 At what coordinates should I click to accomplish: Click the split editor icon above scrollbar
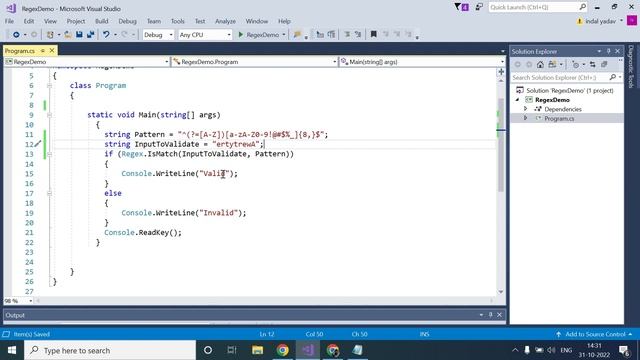[x=501, y=72]
